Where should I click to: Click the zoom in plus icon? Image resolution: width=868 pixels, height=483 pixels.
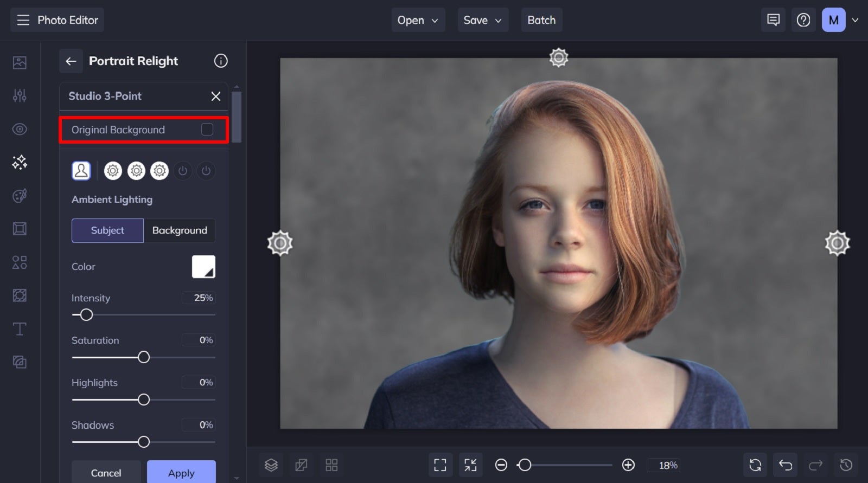point(628,465)
